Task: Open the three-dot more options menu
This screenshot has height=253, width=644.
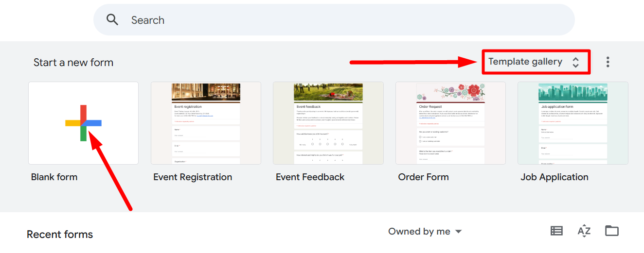Action: point(608,62)
